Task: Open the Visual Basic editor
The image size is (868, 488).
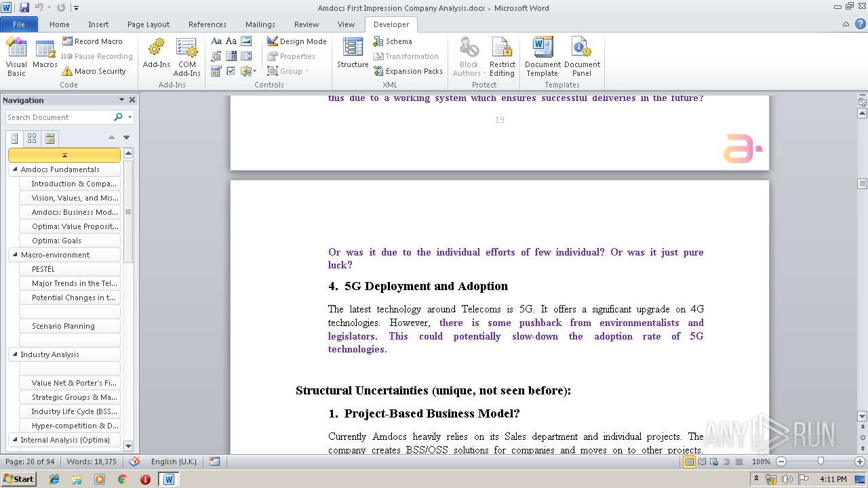Action: 16,58
